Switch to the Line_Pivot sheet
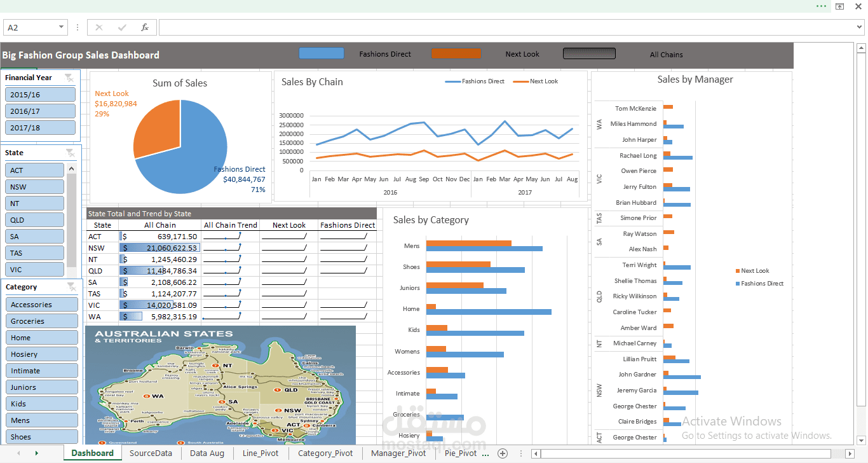This screenshot has height=463, width=868. tap(261, 453)
